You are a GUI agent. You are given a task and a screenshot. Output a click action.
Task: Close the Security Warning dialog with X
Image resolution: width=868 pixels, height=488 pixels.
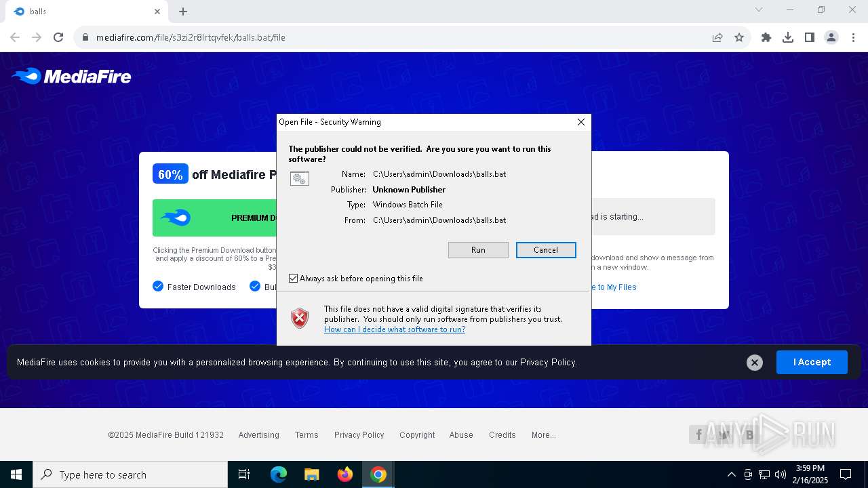581,122
